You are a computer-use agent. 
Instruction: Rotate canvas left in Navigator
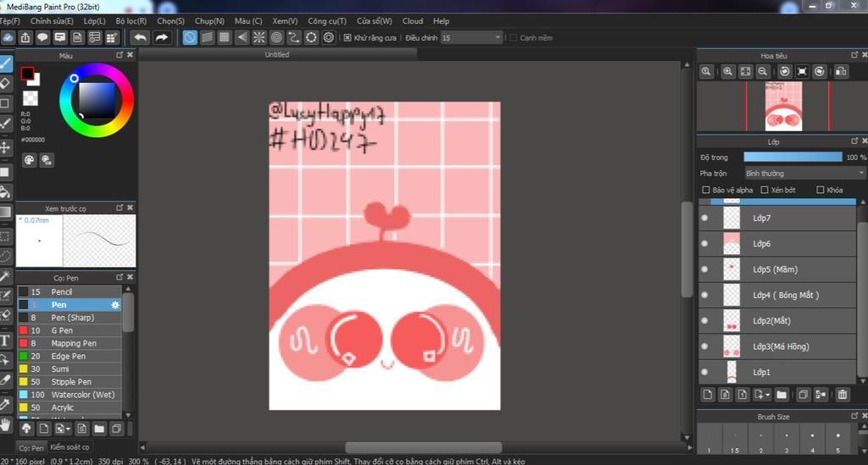(784, 71)
